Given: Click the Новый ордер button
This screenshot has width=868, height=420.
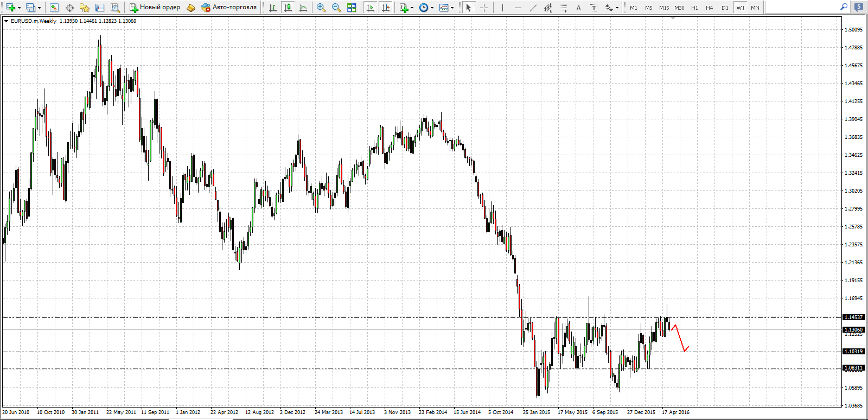Looking at the screenshot, I should [155, 8].
